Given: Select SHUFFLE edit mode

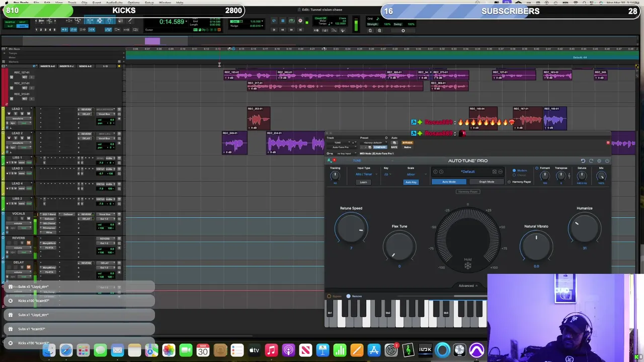Looking at the screenshot, I should click(x=10, y=22).
